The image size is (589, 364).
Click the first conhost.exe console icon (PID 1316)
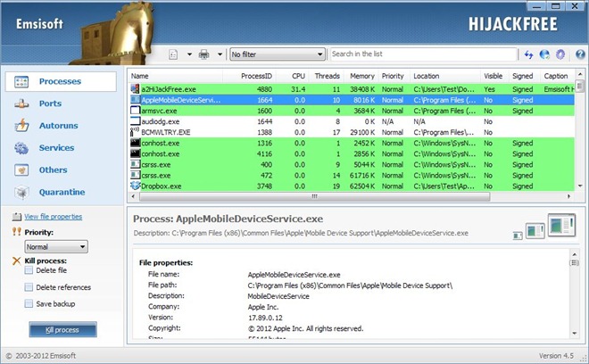click(136, 143)
